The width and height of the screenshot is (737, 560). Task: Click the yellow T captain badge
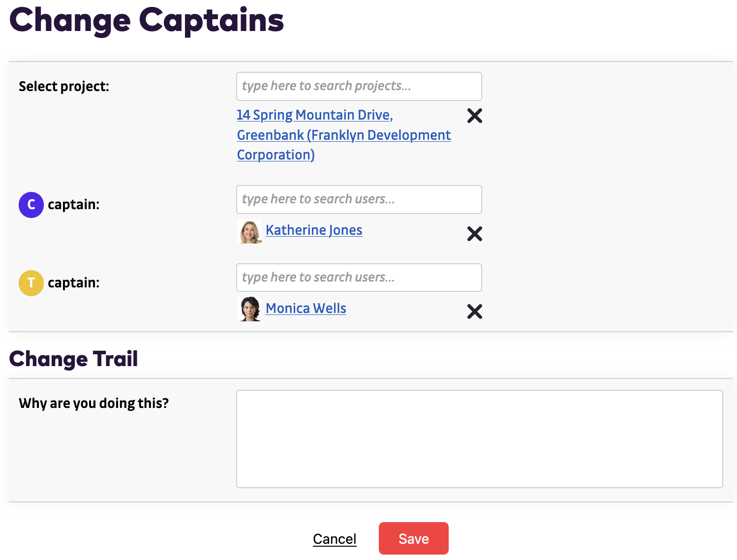click(31, 283)
